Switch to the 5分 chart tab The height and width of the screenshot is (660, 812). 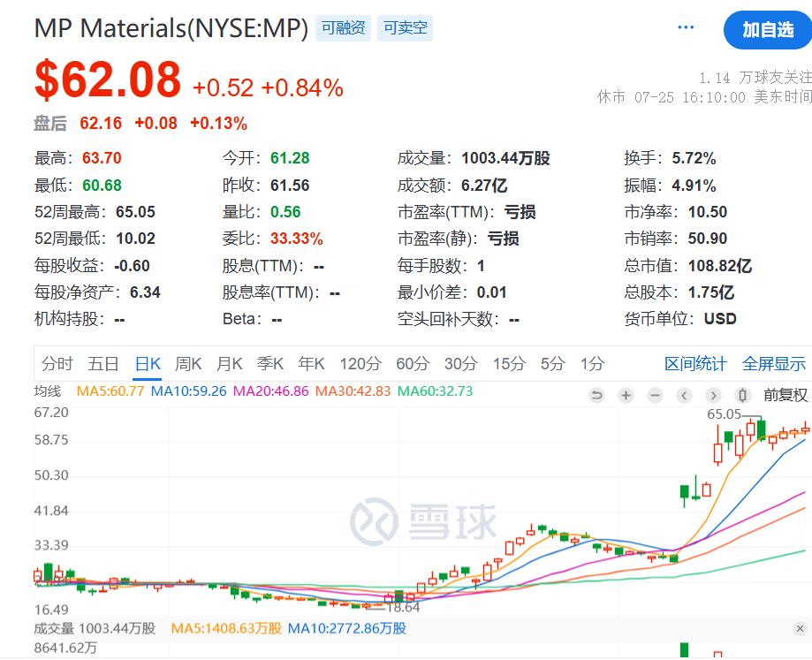click(x=552, y=363)
